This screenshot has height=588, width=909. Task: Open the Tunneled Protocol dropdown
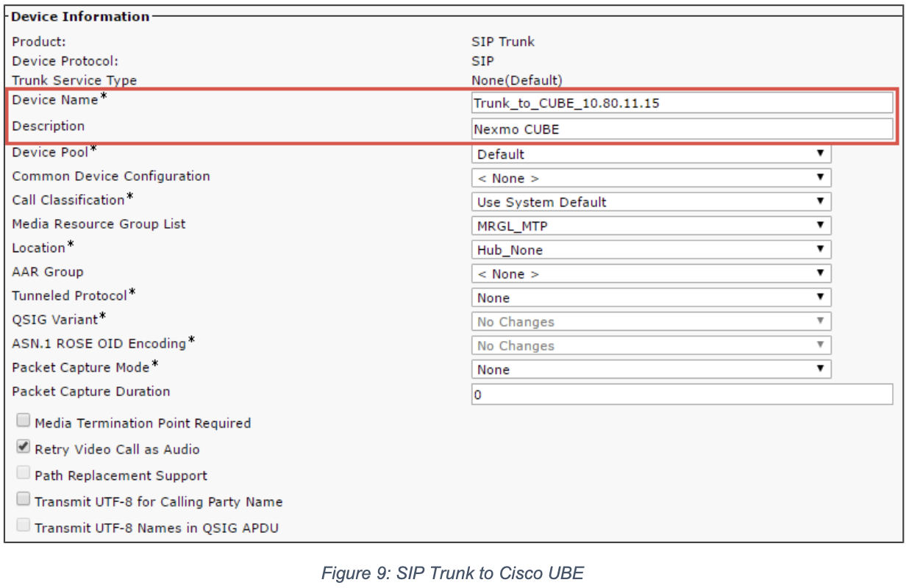click(650, 297)
